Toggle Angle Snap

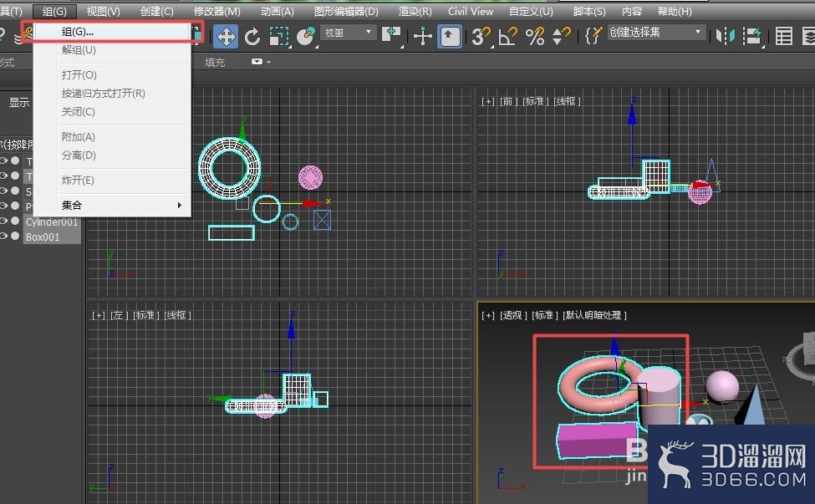click(x=508, y=36)
